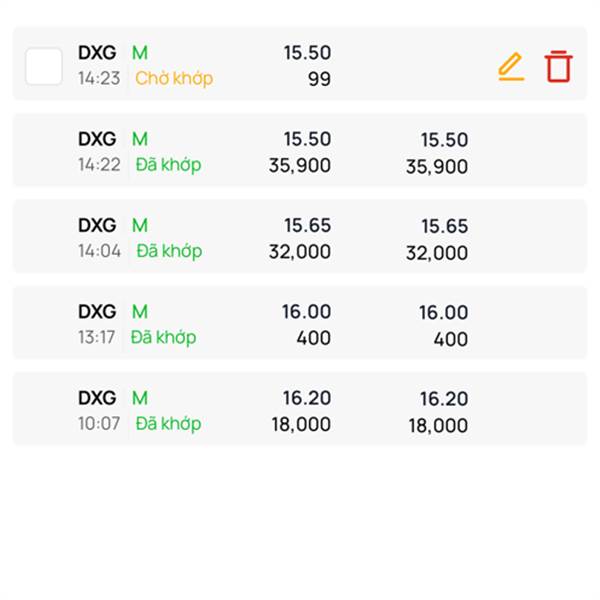The height and width of the screenshot is (600, 600).
Task: Click the 16.00 matched price in the rightmost column
Action: [444, 313]
